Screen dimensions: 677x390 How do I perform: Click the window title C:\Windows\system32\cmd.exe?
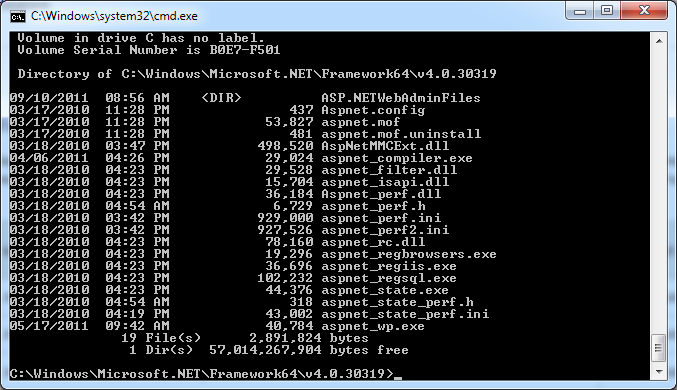tap(114, 16)
